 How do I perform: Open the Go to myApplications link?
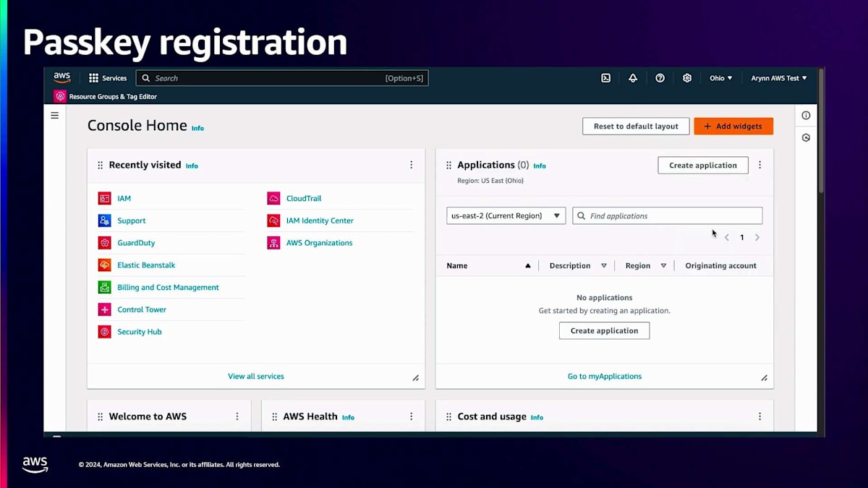(x=605, y=376)
